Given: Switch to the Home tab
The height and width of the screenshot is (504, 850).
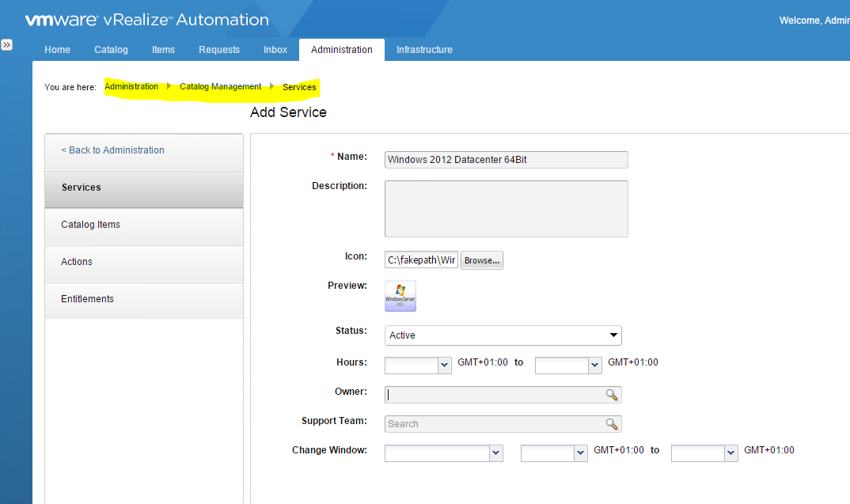Looking at the screenshot, I should coord(58,50).
